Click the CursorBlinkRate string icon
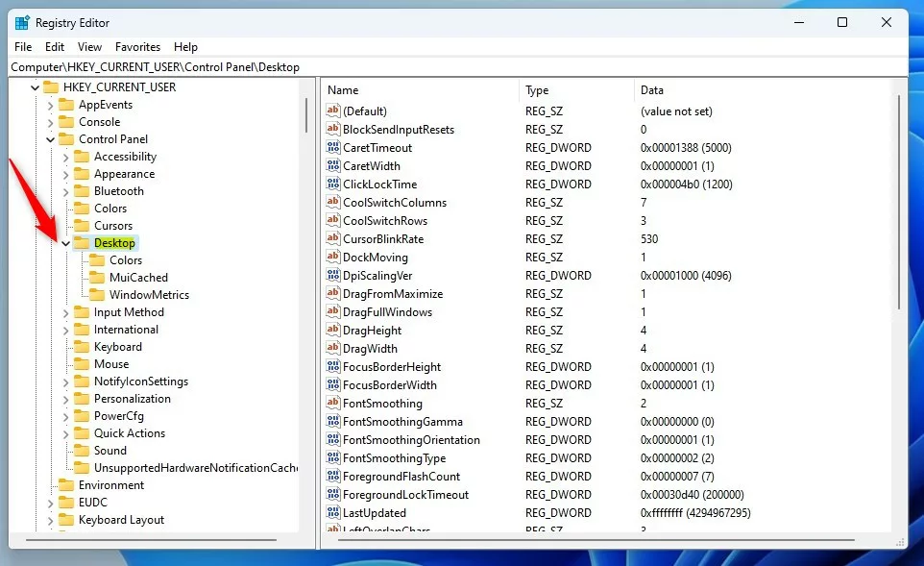924x566 pixels. point(333,238)
